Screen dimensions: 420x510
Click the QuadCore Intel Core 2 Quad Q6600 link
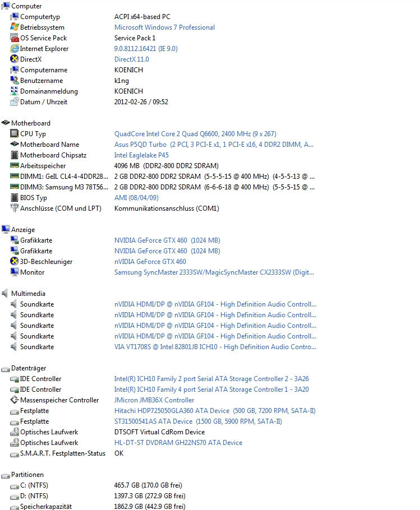point(195,134)
